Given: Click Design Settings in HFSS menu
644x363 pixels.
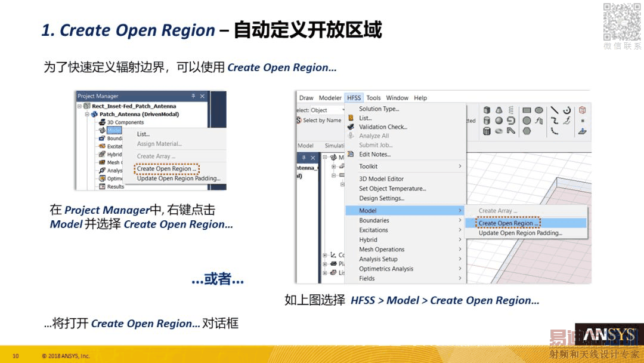Looking at the screenshot, I should (x=382, y=198).
